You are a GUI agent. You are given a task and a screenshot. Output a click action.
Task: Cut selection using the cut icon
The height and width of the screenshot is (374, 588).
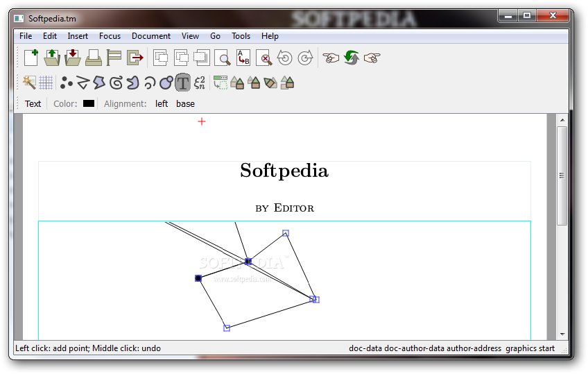coord(160,58)
